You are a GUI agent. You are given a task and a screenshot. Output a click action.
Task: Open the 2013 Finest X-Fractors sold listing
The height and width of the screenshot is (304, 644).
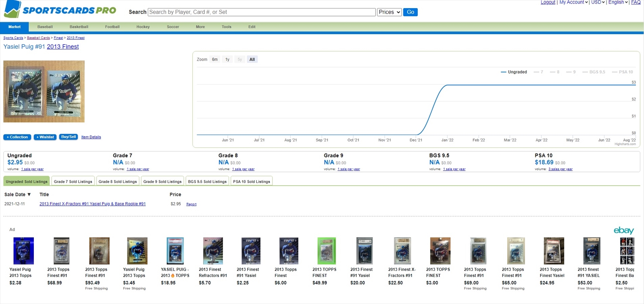(93, 204)
